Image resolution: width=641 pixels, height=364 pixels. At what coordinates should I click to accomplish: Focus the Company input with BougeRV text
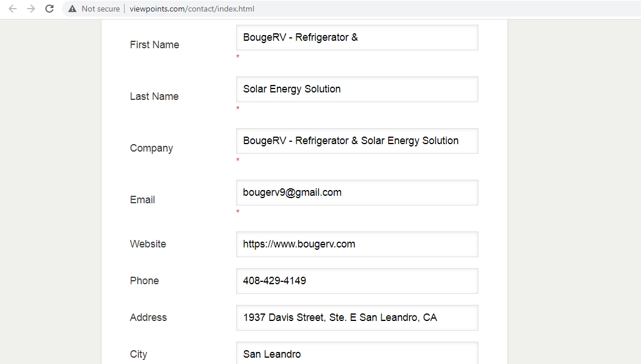click(357, 141)
